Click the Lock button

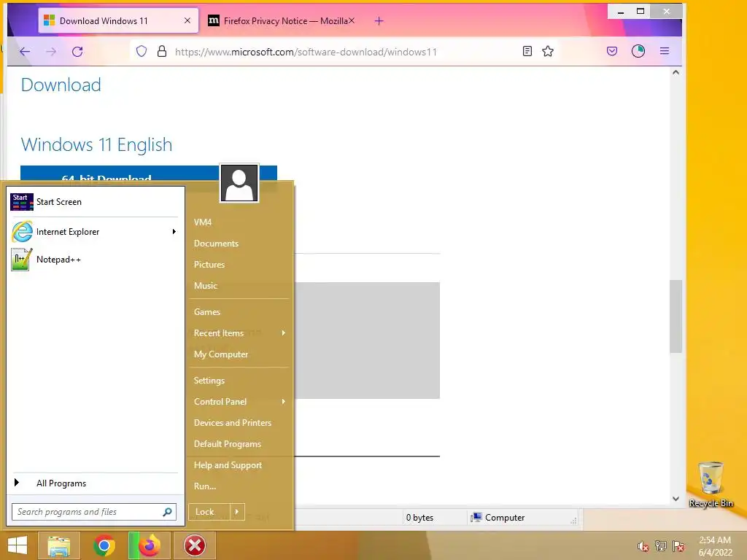tap(209, 512)
